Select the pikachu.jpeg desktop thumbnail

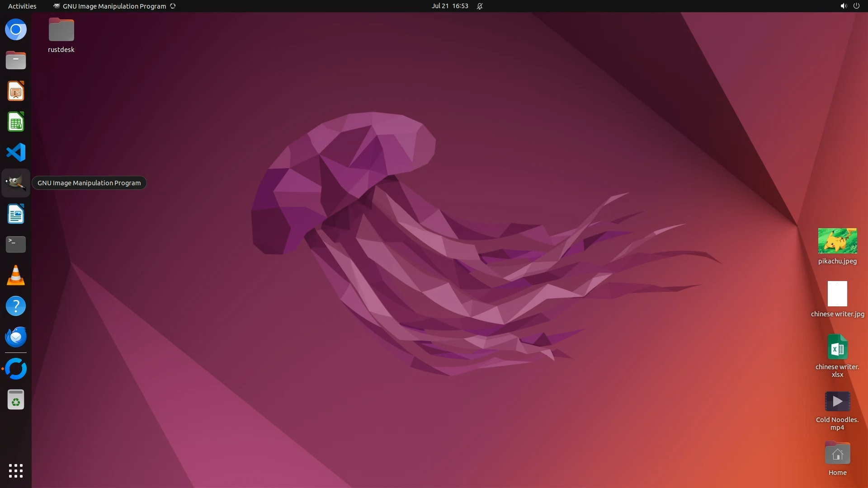coord(837,241)
